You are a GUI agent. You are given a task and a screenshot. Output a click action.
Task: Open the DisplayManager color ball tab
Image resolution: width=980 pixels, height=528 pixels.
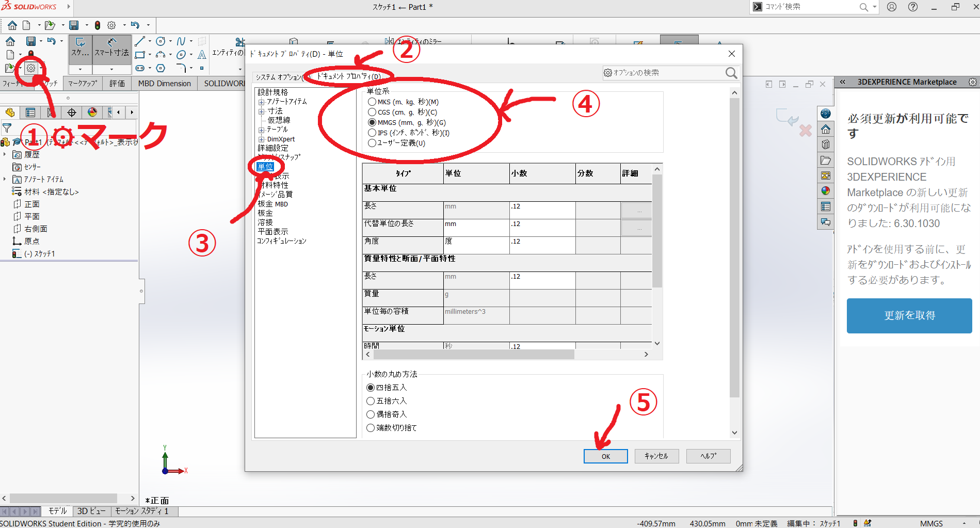pos(92,113)
